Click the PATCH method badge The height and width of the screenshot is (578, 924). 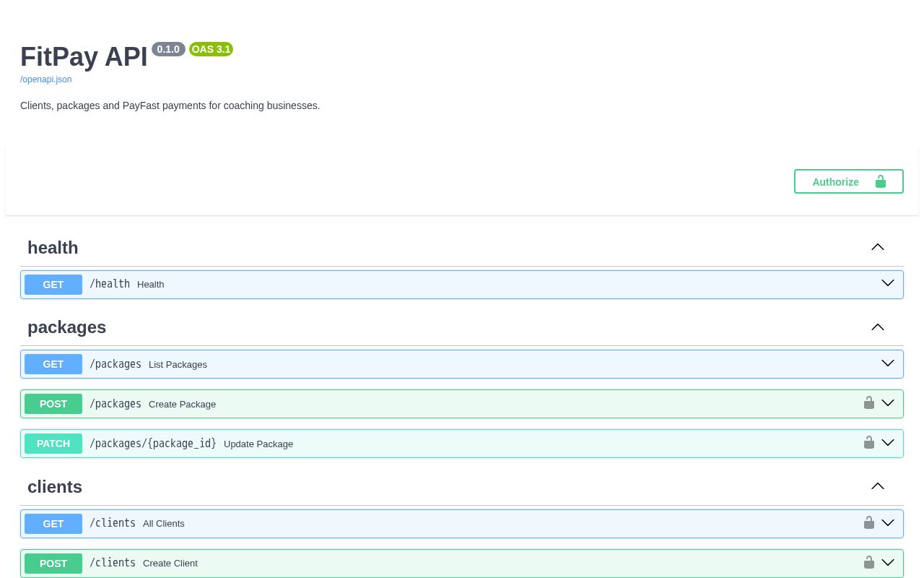(x=53, y=444)
